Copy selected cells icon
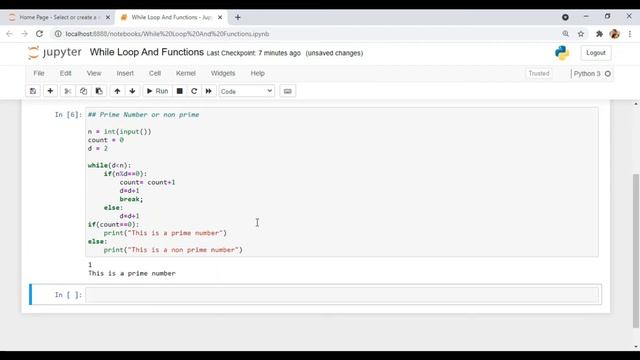Screen dimensions: 640x360 tap(83, 91)
